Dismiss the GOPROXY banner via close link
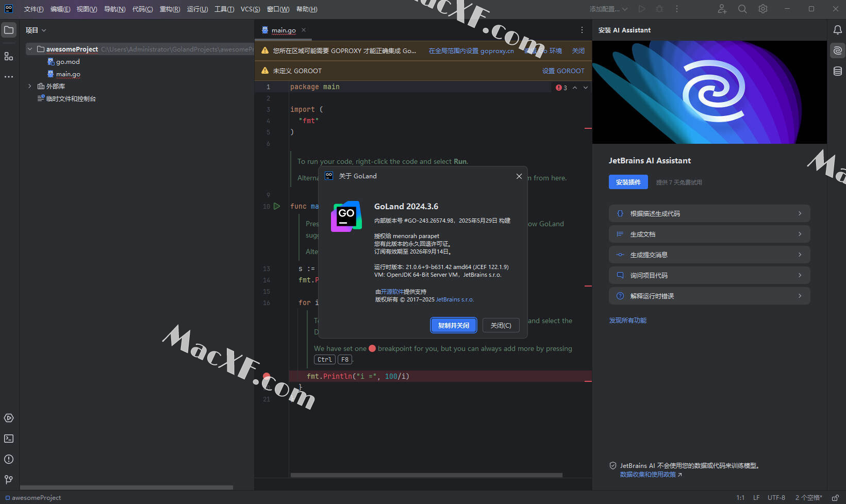 (578, 51)
